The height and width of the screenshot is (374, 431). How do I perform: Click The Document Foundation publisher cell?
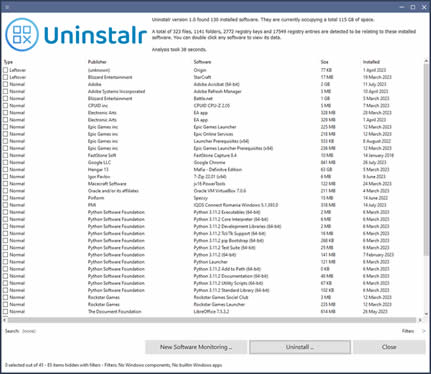(x=114, y=311)
